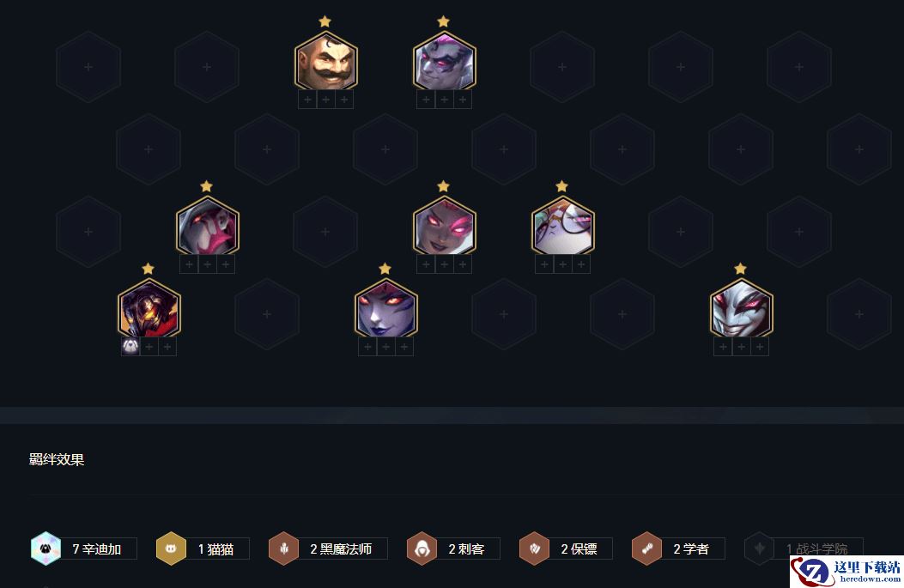Click the purple-skinned champion in bottom row

click(386, 307)
